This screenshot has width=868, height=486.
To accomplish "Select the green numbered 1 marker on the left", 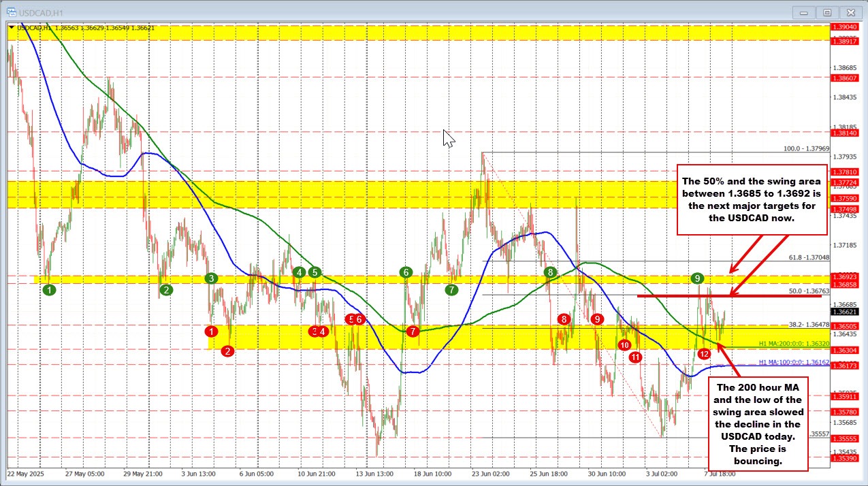I will tap(48, 289).
